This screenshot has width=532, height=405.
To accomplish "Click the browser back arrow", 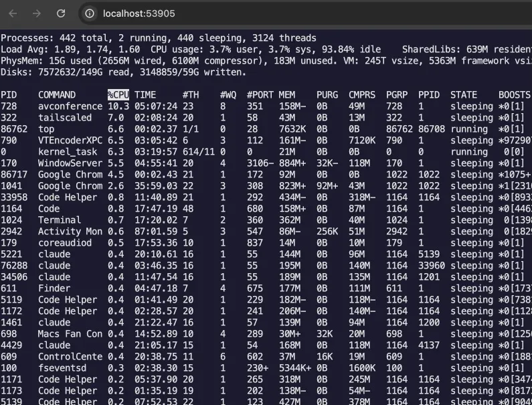I will coord(13,13).
